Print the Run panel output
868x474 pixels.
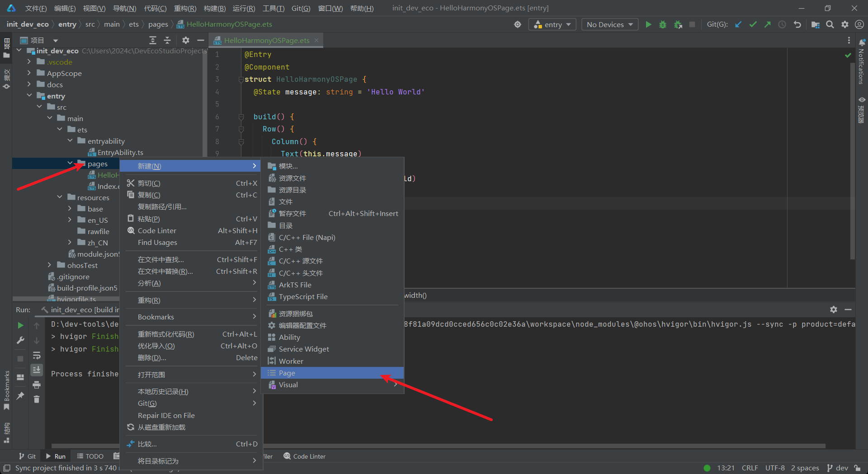pos(37,385)
